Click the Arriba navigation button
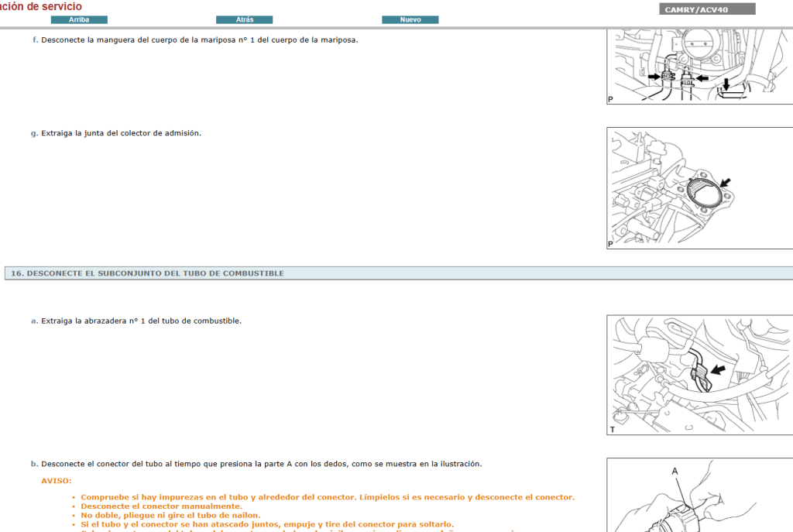This screenshot has width=793, height=532. [79, 19]
